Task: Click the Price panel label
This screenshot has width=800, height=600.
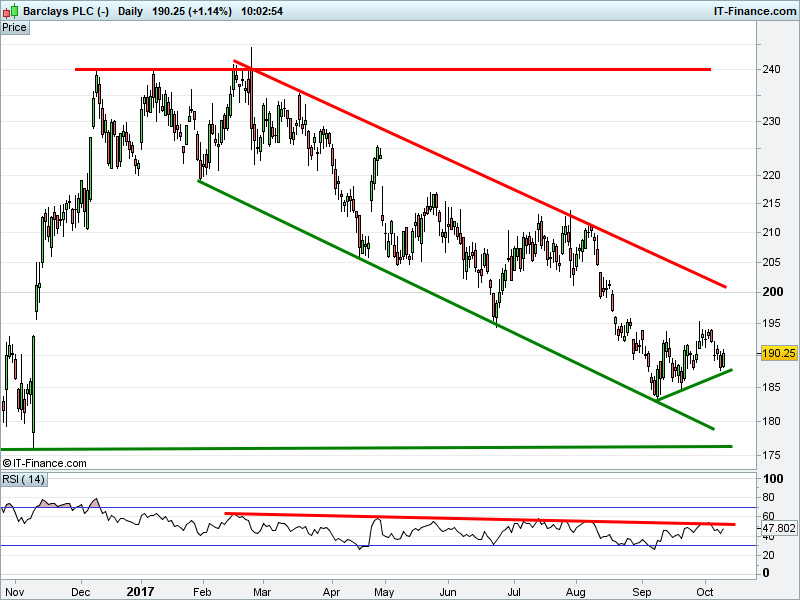Action: (14, 28)
